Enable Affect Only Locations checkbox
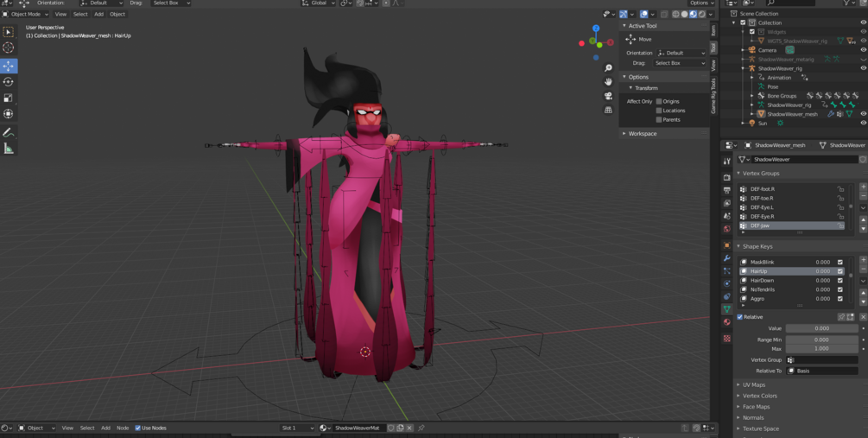This screenshot has width=868, height=438. [x=659, y=111]
